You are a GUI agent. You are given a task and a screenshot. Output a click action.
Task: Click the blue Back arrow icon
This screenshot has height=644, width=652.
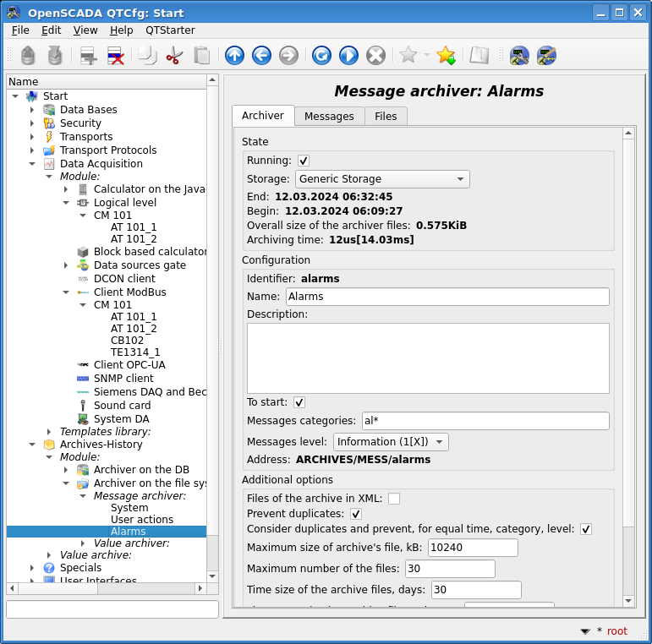tap(261, 56)
